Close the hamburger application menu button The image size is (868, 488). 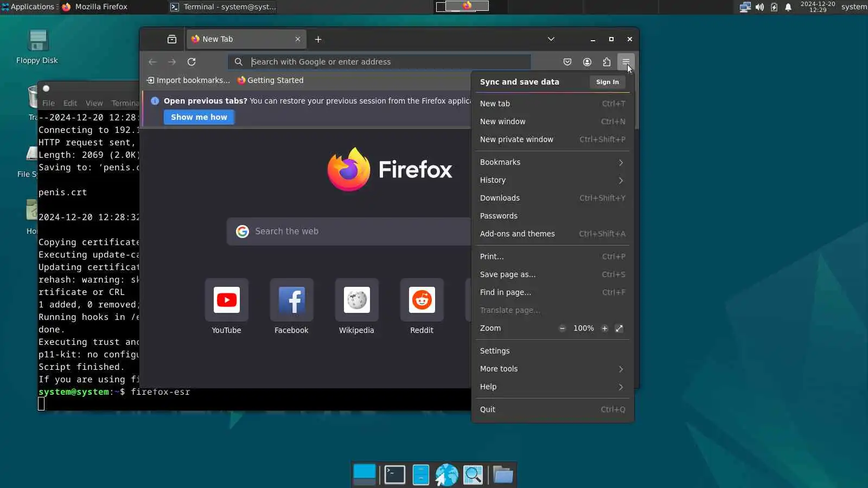click(x=626, y=62)
